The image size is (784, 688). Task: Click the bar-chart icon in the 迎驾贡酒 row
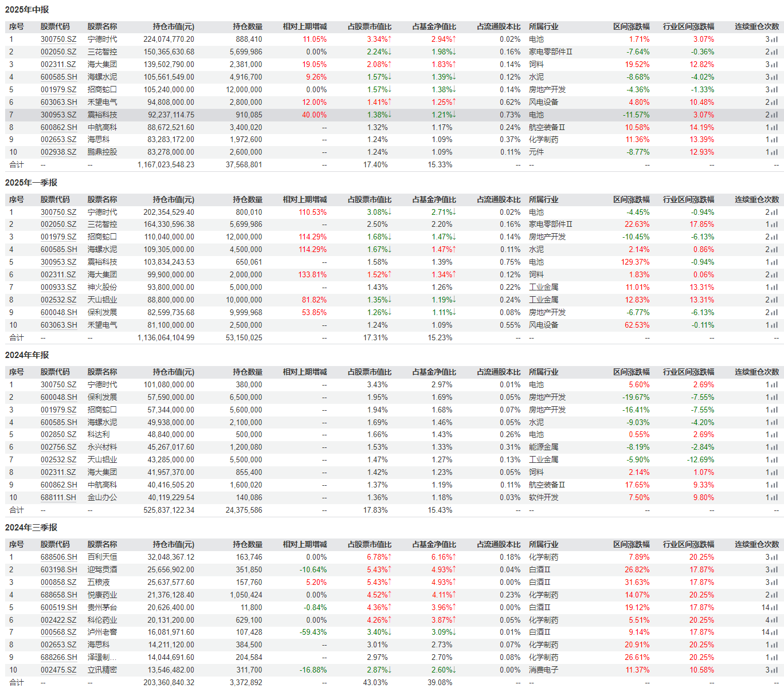coord(774,570)
